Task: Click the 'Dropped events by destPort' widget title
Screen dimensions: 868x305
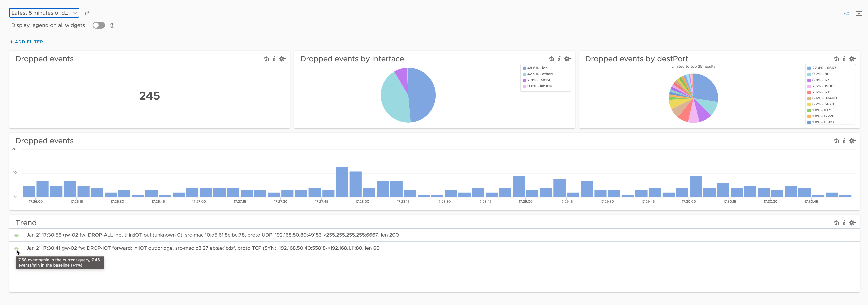Action: [x=636, y=59]
